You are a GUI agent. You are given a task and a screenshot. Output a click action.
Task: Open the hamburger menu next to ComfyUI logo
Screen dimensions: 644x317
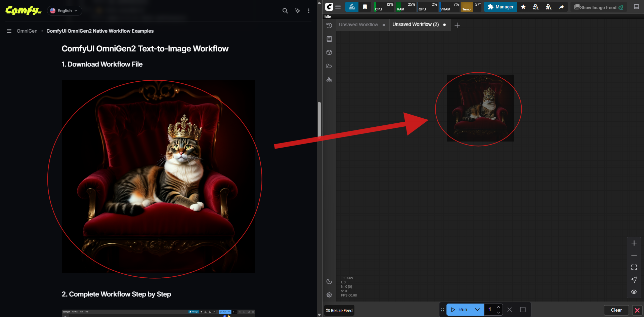(338, 7)
